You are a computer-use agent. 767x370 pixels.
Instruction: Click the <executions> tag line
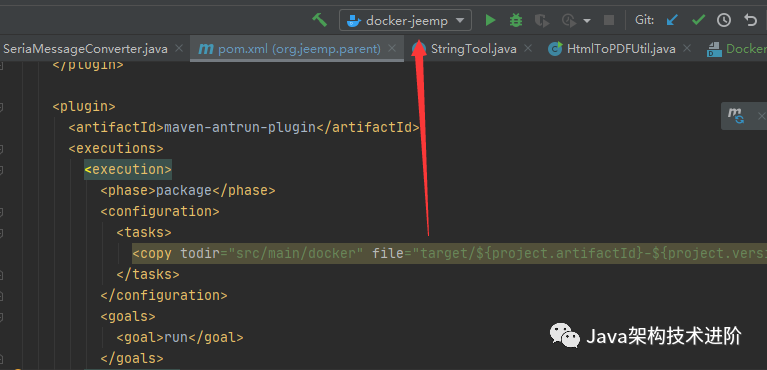[116, 148]
